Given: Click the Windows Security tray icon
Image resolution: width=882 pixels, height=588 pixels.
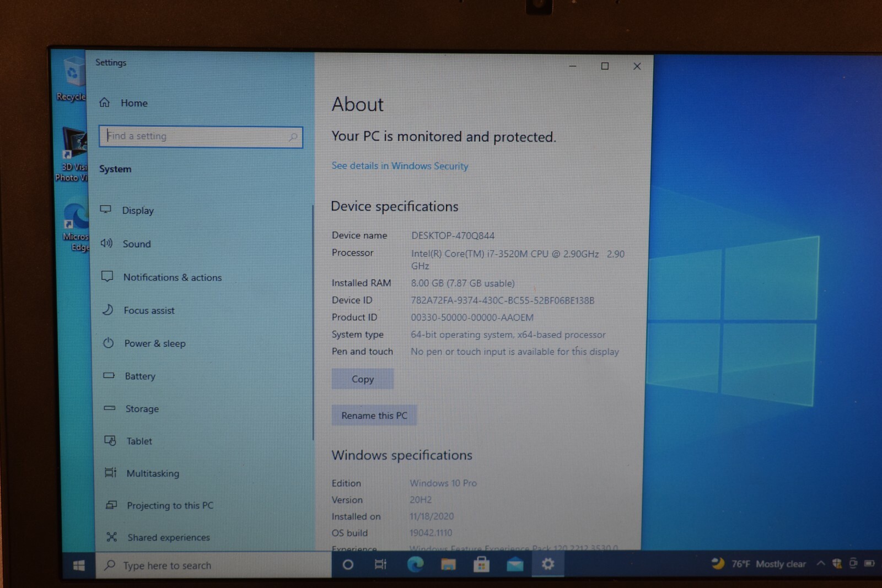Looking at the screenshot, I should pos(837,563).
